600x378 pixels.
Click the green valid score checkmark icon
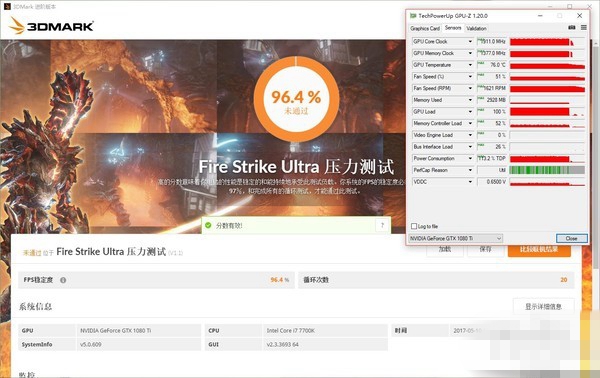pyautogui.click(x=208, y=225)
